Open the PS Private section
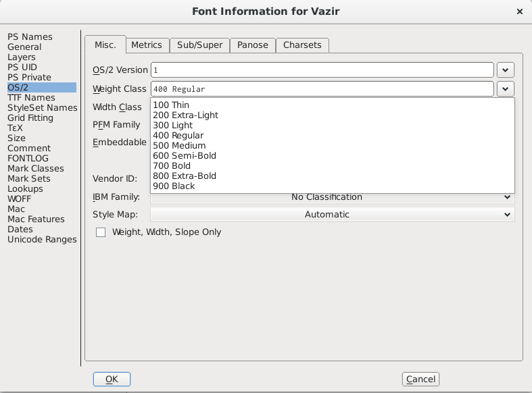This screenshot has width=532, height=393. 29,77
